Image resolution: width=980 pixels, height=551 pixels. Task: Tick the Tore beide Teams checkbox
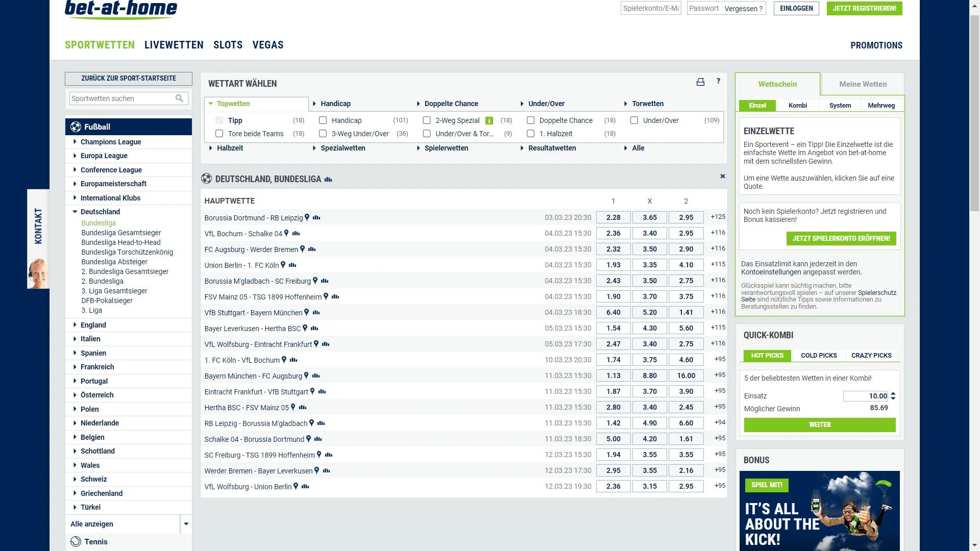(x=219, y=134)
